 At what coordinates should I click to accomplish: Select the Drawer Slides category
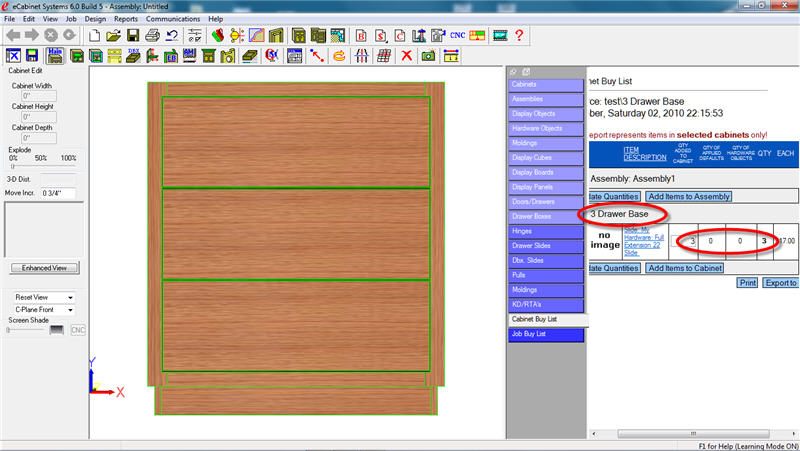(x=545, y=246)
